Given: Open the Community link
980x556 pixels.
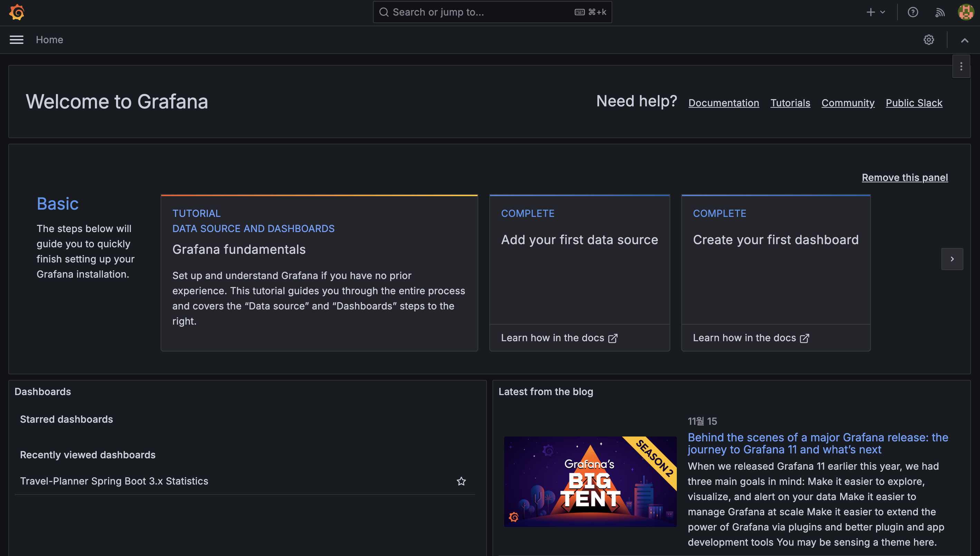Looking at the screenshot, I should coord(848,103).
